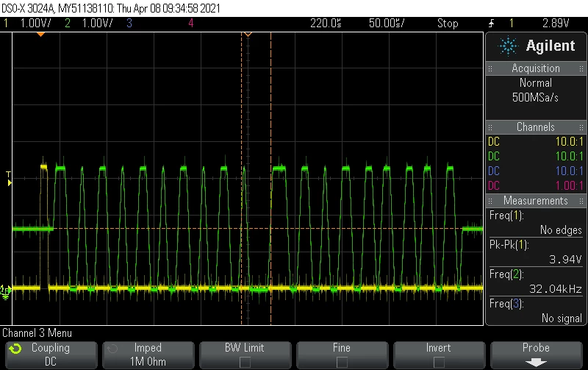Click the blue channel 3 DC 10.0:1 row
Screen dimensions: 588x370
[x=536, y=171]
